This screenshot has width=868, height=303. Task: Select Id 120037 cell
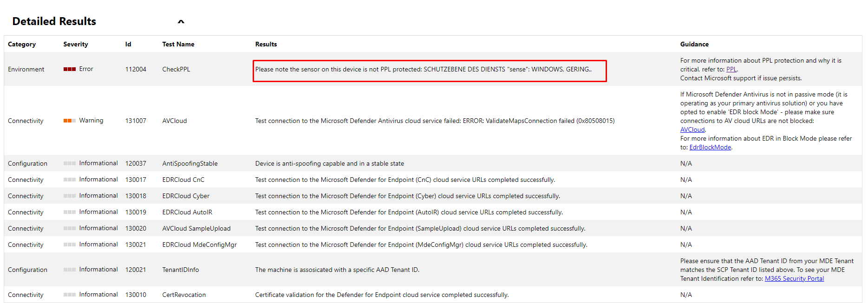(136, 163)
